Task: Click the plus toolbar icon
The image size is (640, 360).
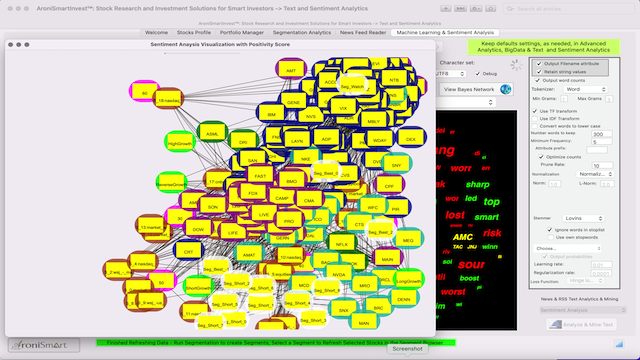Action: click(x=445, y=9)
